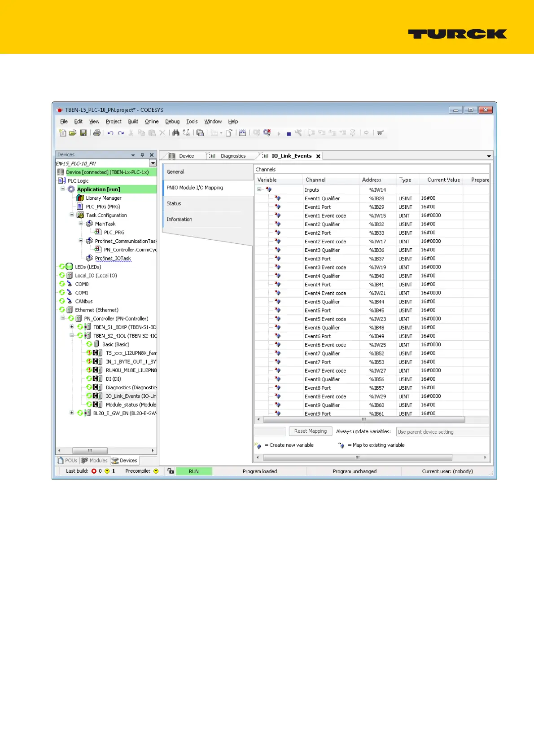This screenshot has width=534, height=756.
Task: Expand the TBEN_S1_8DXP tree node
Action: tap(72, 327)
